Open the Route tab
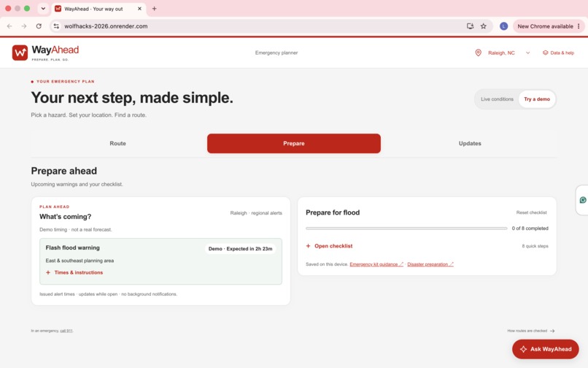588x368 pixels. pyautogui.click(x=117, y=143)
